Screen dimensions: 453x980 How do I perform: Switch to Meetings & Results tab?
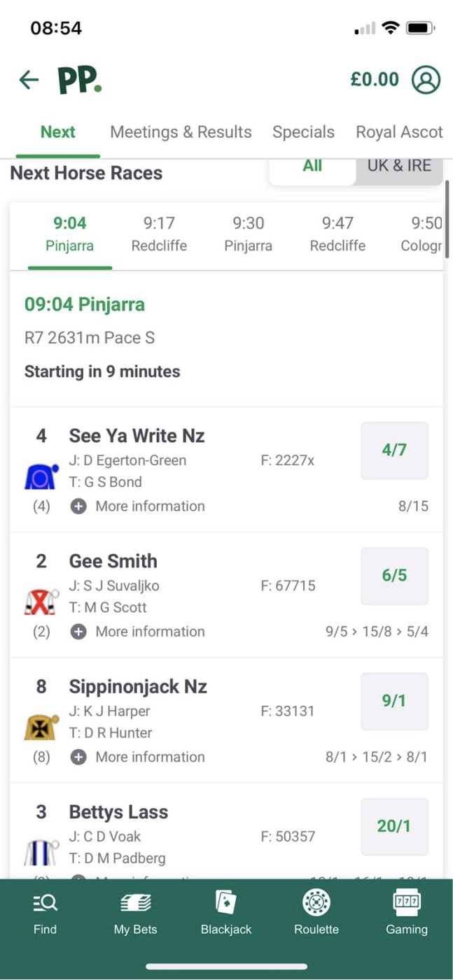pos(181,132)
